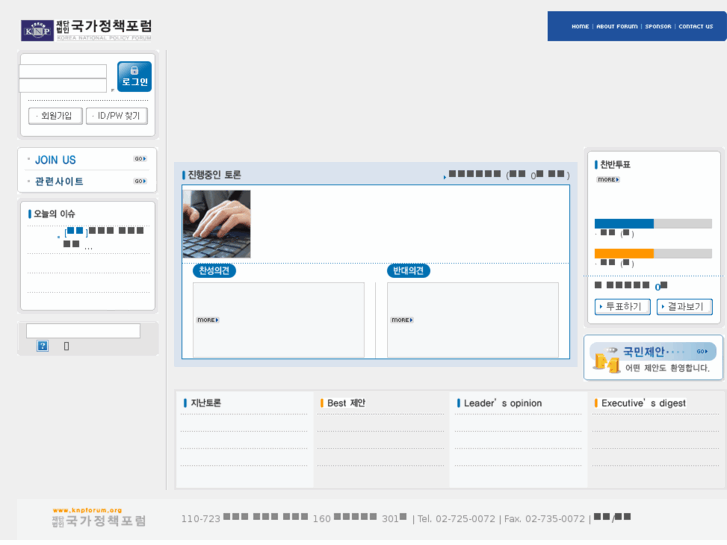
Task: Open the 관련사이트 related sites link
Action: 59,181
